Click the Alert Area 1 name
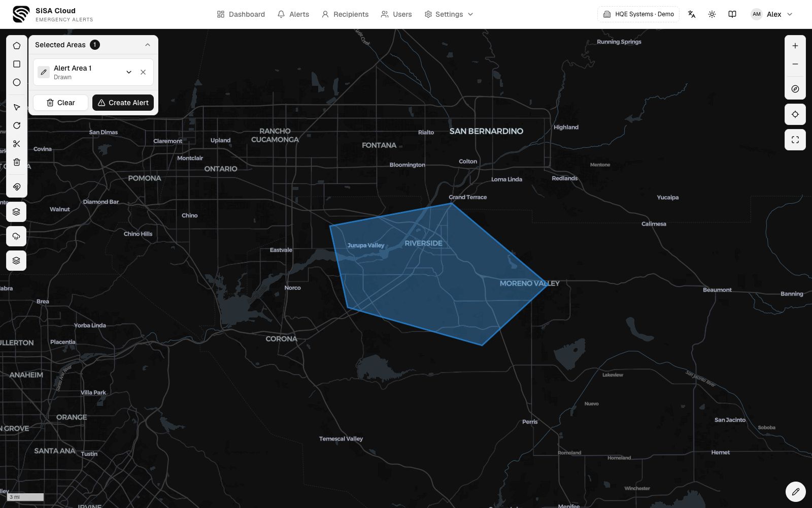Screen dimensions: 812x508 [x=73, y=68]
